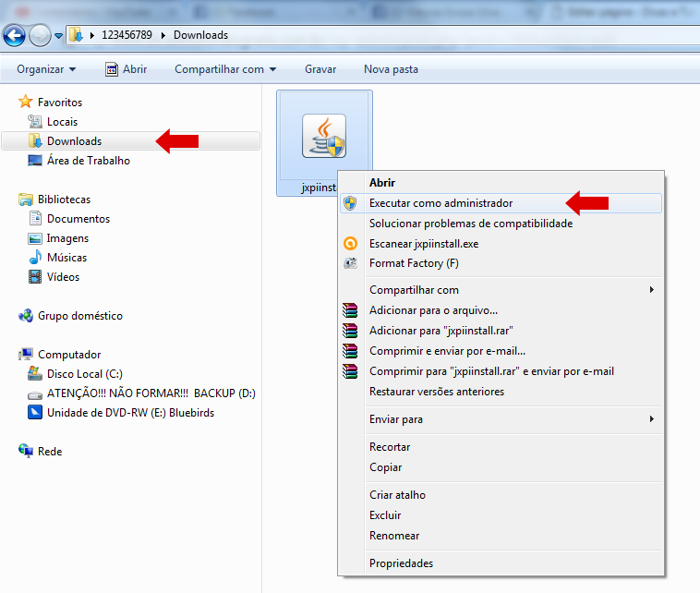
Task: Expand the arrow before 123456789 breadcrumb
Action: (x=92, y=35)
